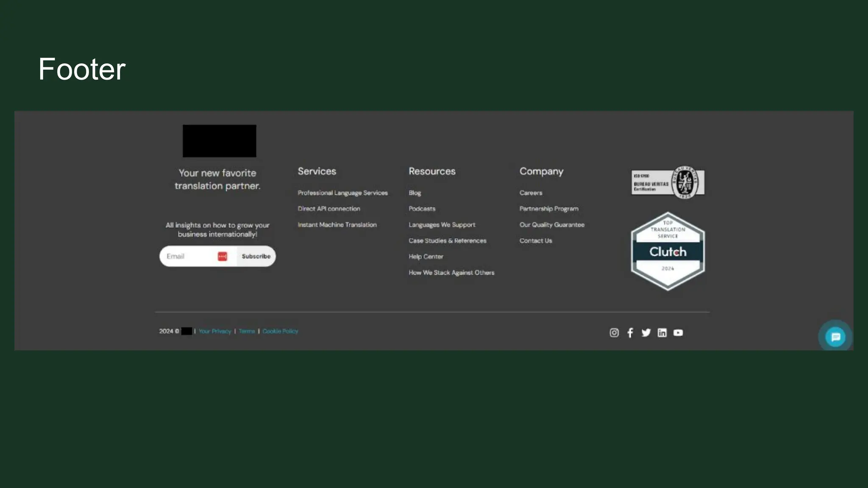Screen dimensions: 868x488
Task: Click the red password manager icon in the Email field
Action: click(x=223, y=256)
